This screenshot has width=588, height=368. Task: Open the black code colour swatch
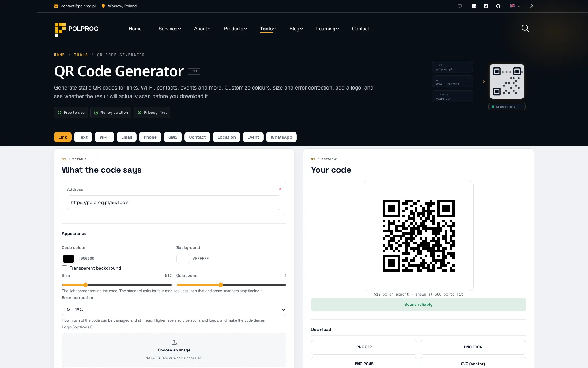coord(69,259)
